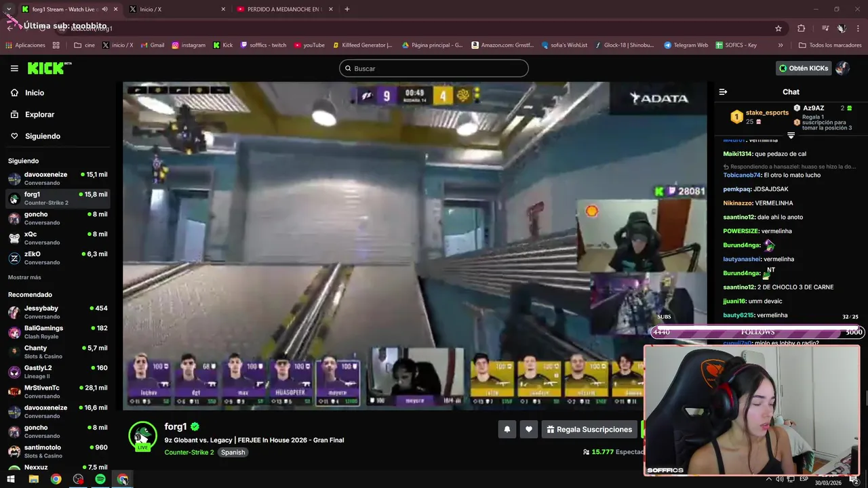This screenshot has width=868, height=488.
Task: Open Chanty Slots & Casino channel
Action: (x=58, y=352)
